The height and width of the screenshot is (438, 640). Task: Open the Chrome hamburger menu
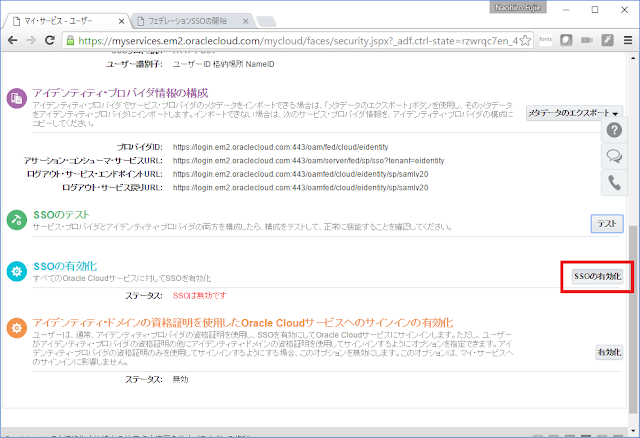pos(628,40)
